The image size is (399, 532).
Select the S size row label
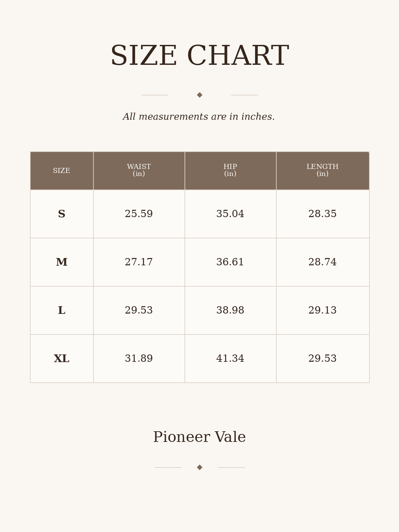pyautogui.click(x=62, y=214)
